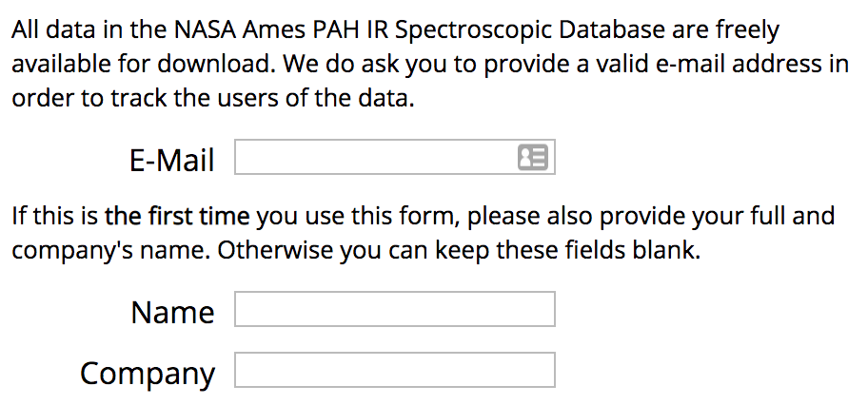The width and height of the screenshot is (868, 405).
Task: Click the sentence "Otherwise you can keep these fields blank"
Action: pos(458,251)
